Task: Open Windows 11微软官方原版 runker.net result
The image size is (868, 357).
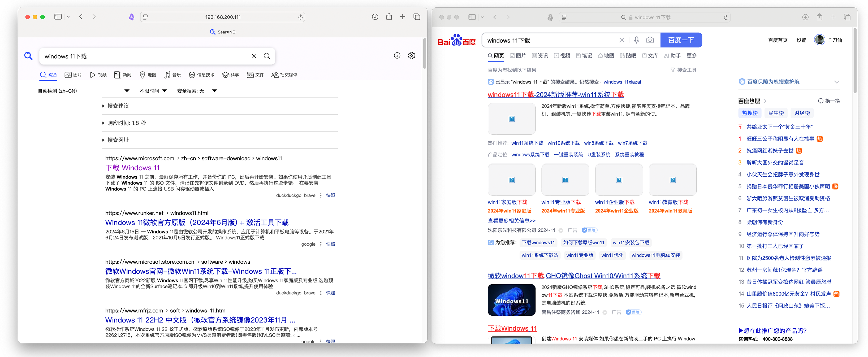Action: [x=197, y=223]
